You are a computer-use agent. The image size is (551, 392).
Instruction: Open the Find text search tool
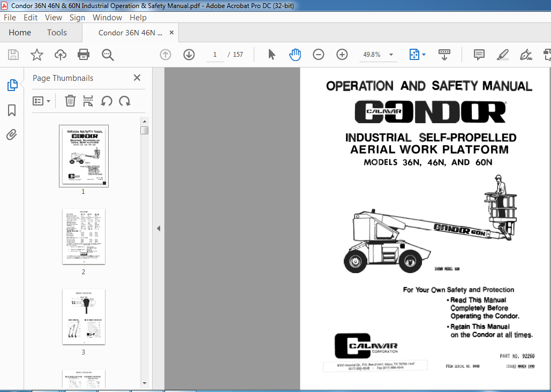pos(108,55)
